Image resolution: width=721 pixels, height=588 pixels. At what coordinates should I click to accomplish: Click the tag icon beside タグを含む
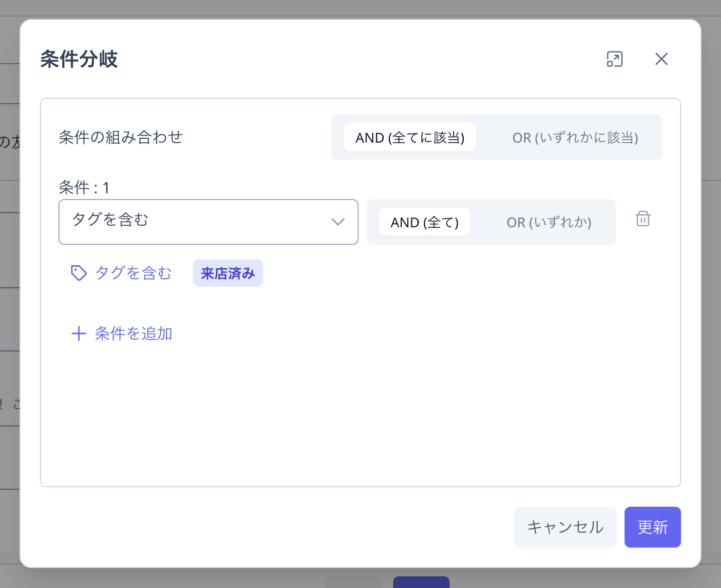coord(79,273)
